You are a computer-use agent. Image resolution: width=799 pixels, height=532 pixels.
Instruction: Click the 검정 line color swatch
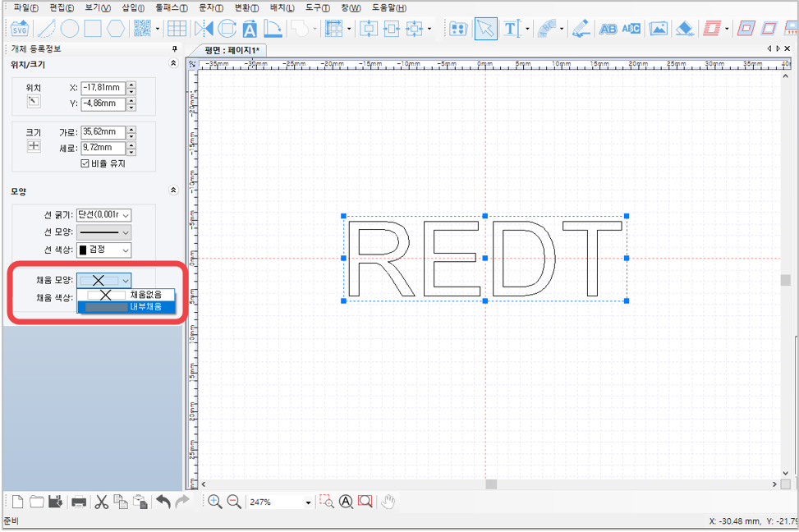pyautogui.click(x=83, y=250)
